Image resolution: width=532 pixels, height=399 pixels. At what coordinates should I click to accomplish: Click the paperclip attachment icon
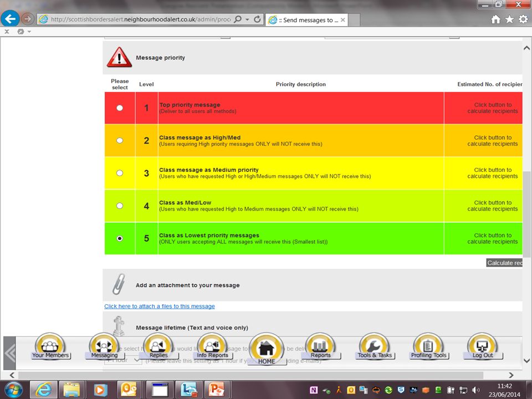pos(119,284)
